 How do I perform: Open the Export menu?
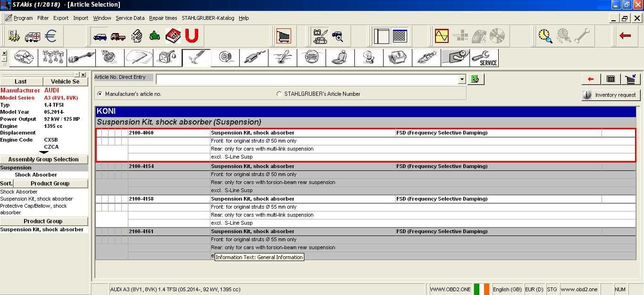click(61, 18)
